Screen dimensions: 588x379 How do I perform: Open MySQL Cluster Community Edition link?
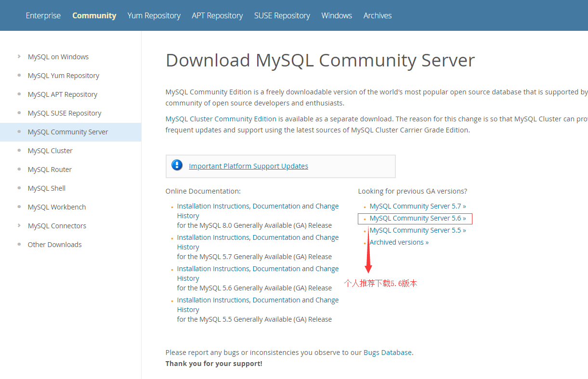(x=221, y=119)
